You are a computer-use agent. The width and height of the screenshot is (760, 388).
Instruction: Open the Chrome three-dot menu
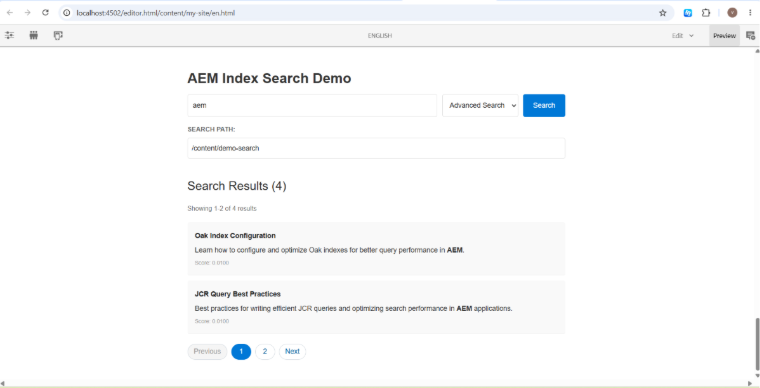point(750,13)
